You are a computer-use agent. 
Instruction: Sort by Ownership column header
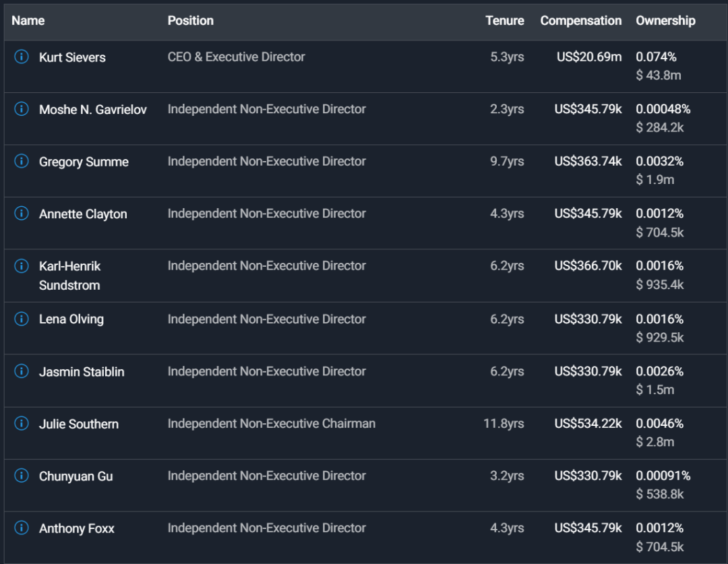click(x=665, y=20)
